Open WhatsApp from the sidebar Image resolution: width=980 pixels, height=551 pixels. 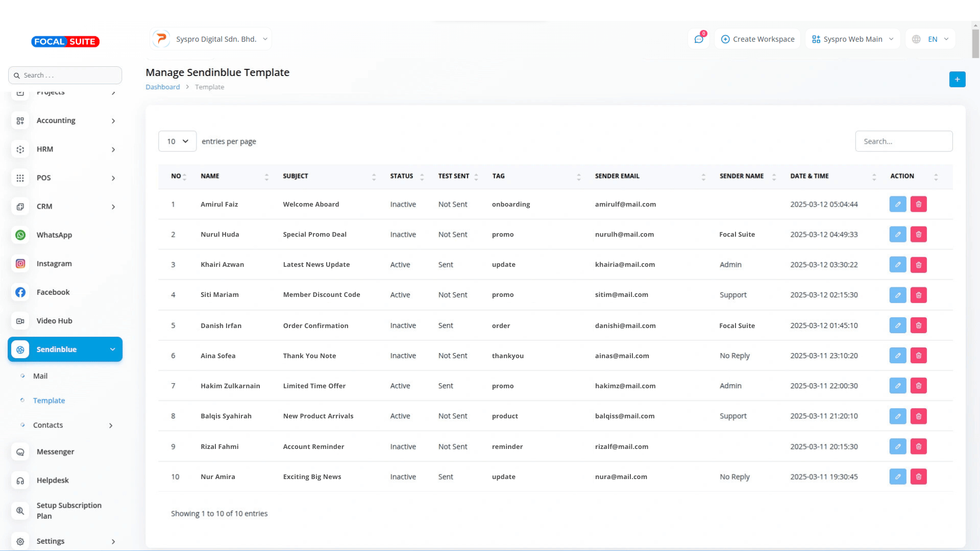[54, 235]
